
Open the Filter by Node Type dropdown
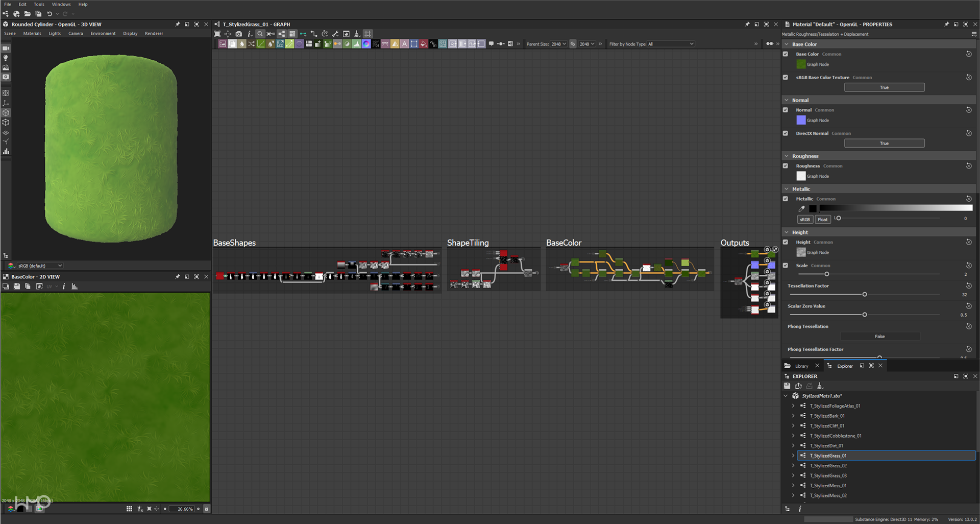[671, 44]
